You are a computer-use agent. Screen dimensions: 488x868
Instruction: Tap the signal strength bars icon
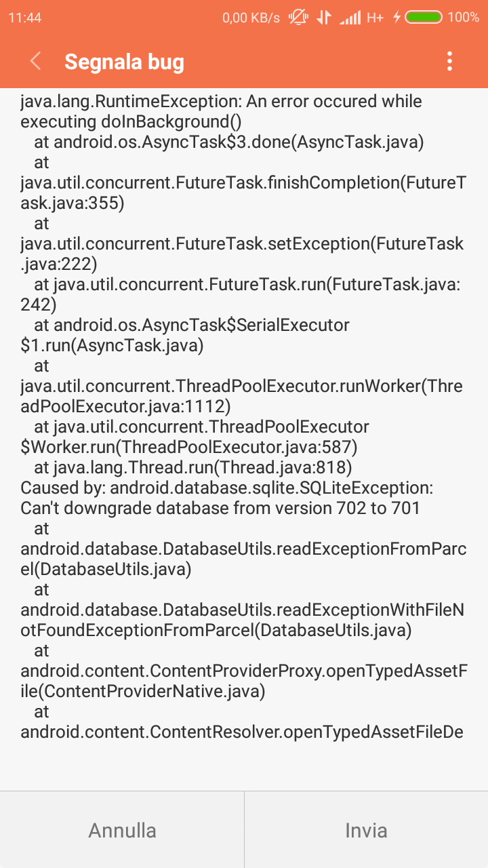(350, 18)
